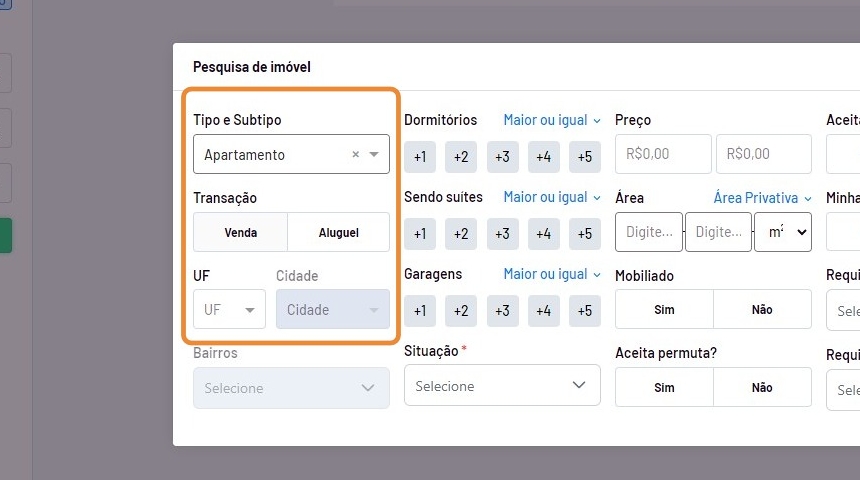
Task: Open the Dormitórios Maior ou igual selector
Action: click(x=552, y=120)
